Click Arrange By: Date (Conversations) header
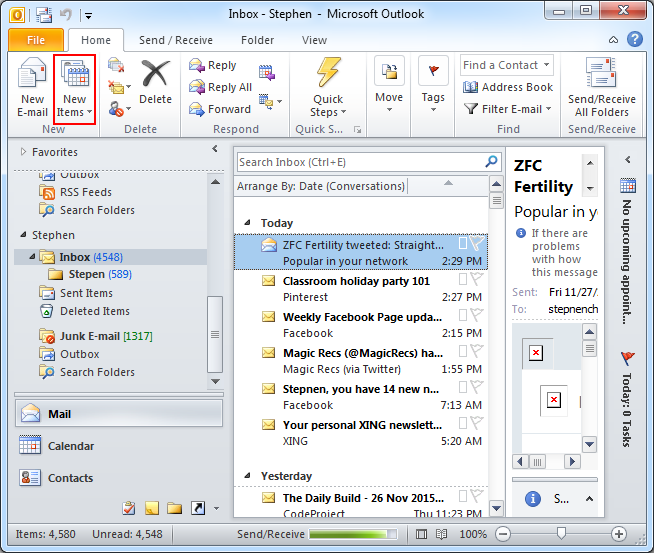Viewport: 654px width, 553px height. coord(320,186)
